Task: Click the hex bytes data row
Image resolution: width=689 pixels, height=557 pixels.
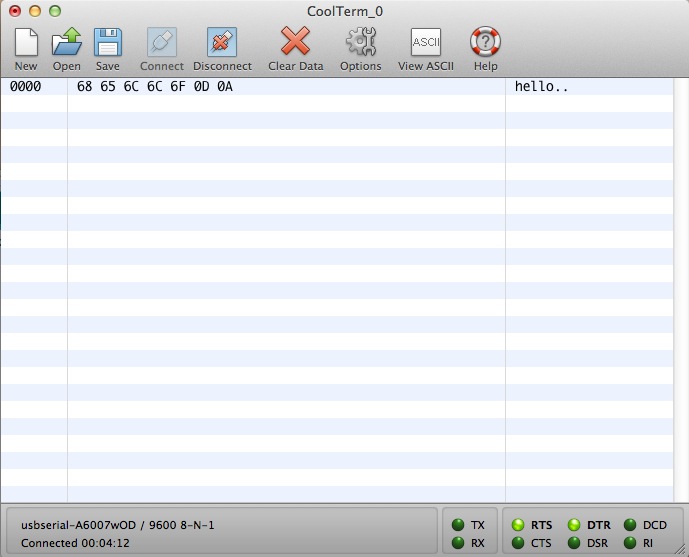Action: point(155,87)
